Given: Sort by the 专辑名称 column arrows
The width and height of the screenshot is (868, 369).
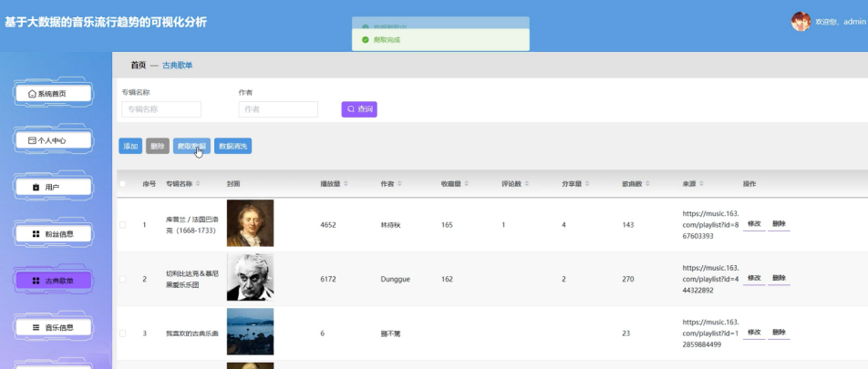Looking at the screenshot, I should coord(198,184).
